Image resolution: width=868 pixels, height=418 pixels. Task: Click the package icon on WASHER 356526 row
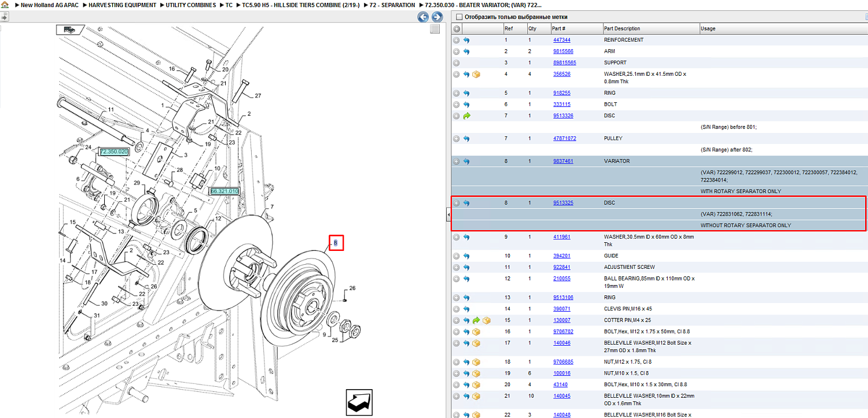476,74
